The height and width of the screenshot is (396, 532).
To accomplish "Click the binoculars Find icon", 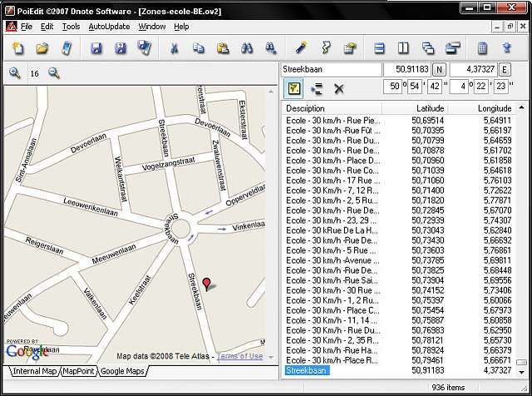I will (x=247, y=48).
